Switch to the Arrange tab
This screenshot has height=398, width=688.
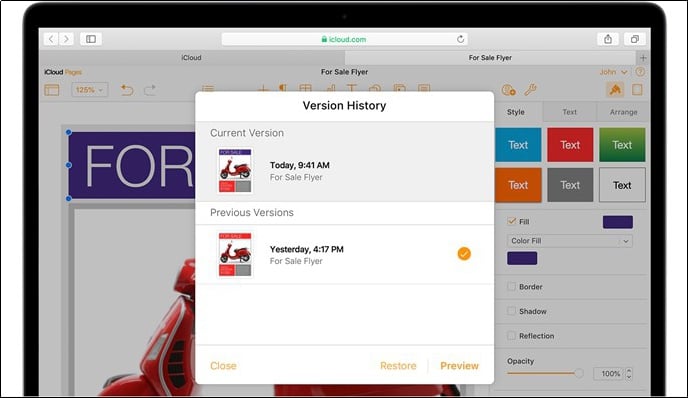pos(623,112)
